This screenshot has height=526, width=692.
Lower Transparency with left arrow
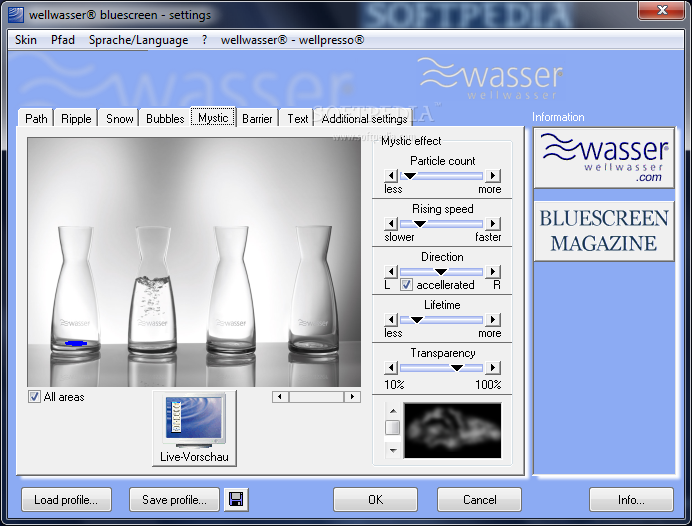click(391, 368)
